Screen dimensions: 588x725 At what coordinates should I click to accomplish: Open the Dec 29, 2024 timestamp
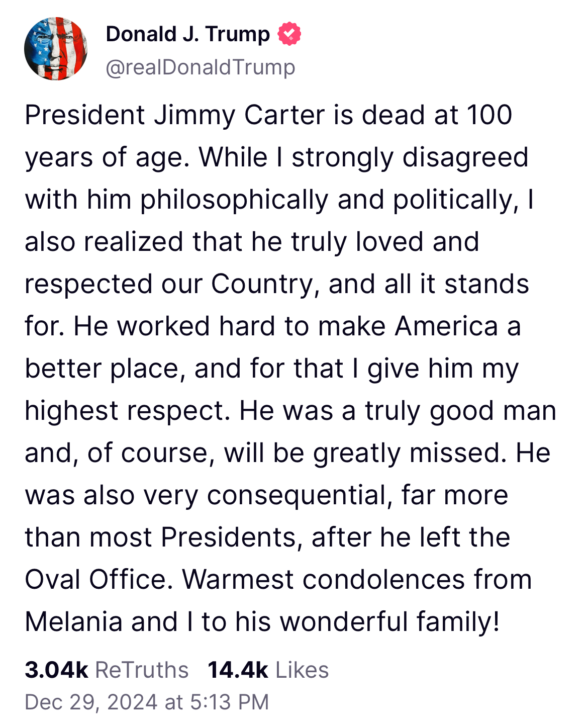click(147, 702)
